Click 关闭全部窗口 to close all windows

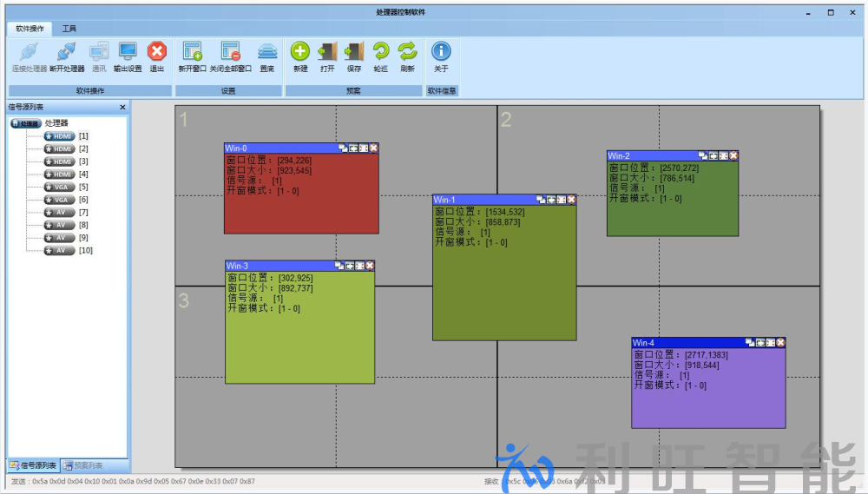pyautogui.click(x=230, y=55)
